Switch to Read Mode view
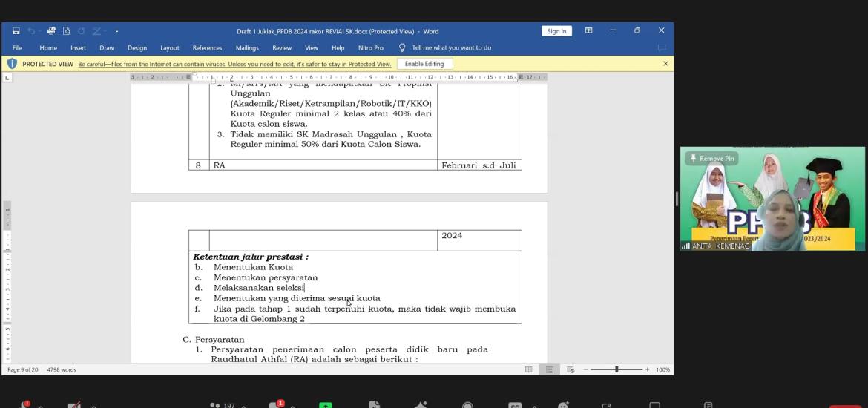 (529, 369)
